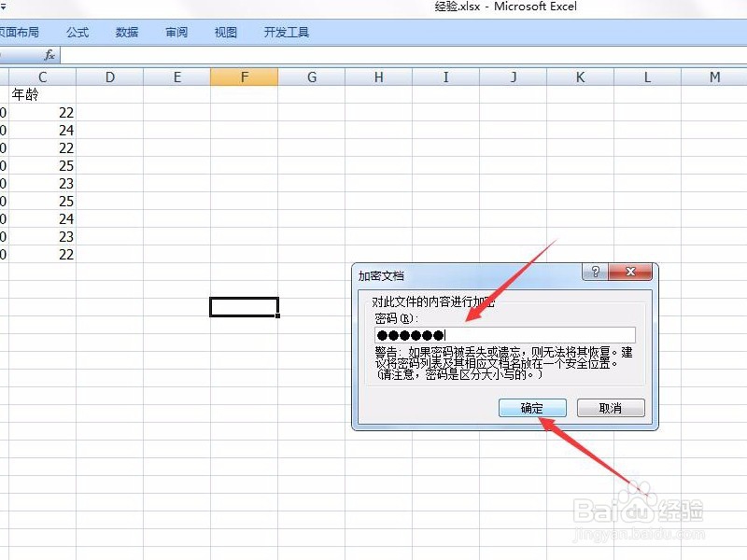This screenshot has height=560, width=747.
Task: Select column C containing 年龄 data
Action: coord(43,77)
